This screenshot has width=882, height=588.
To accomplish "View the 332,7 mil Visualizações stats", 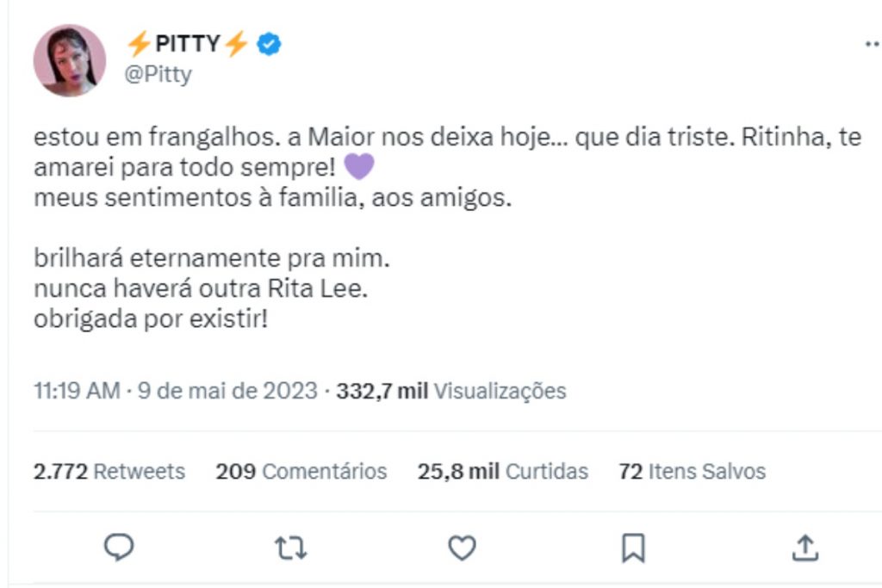I will coord(450,391).
